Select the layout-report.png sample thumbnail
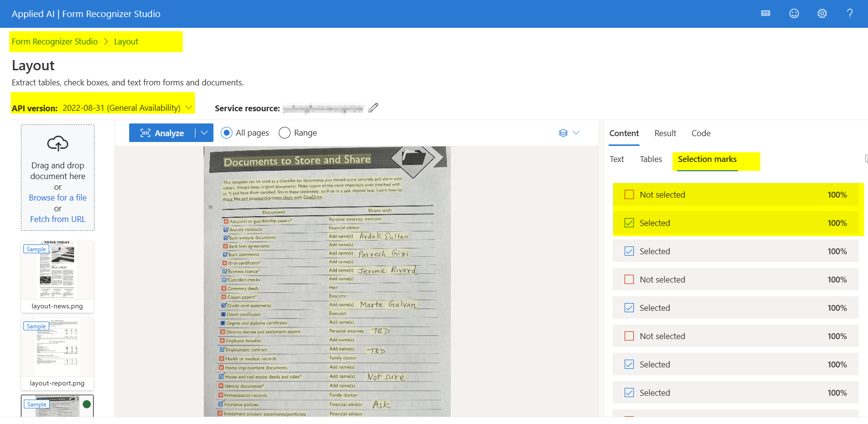 [57, 353]
